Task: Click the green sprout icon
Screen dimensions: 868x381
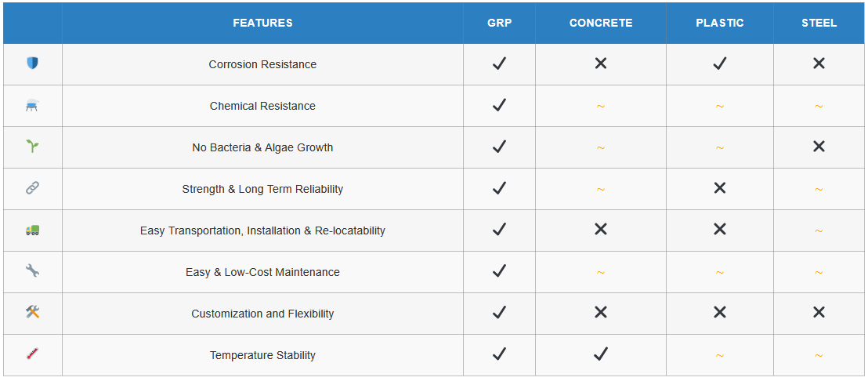Action: (x=32, y=147)
